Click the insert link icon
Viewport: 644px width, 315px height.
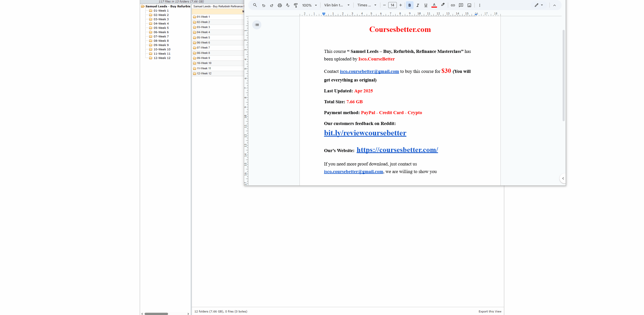tap(453, 5)
